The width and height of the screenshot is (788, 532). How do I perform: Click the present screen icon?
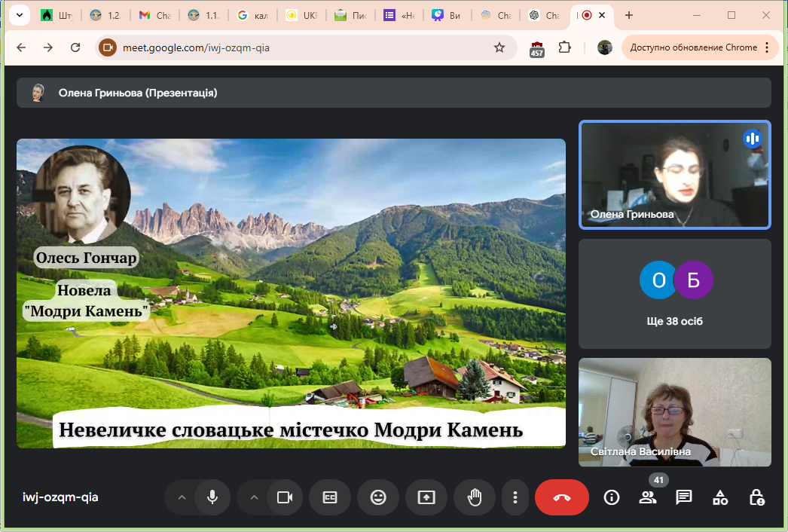coord(426,497)
